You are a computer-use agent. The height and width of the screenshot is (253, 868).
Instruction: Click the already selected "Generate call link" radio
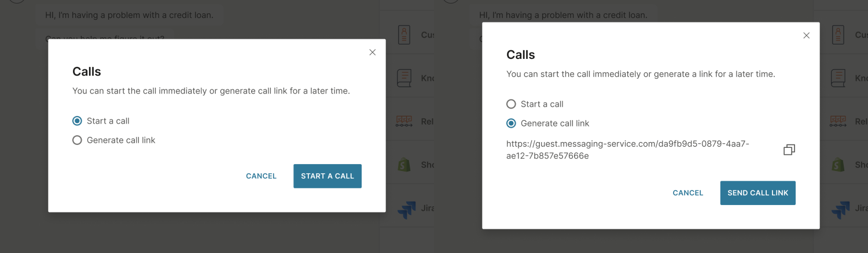511,124
